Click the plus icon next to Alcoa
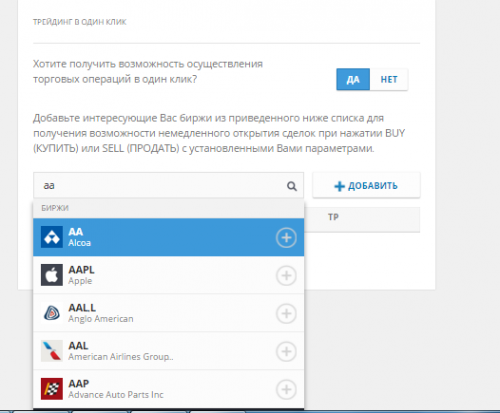500x413 pixels. coord(286,238)
